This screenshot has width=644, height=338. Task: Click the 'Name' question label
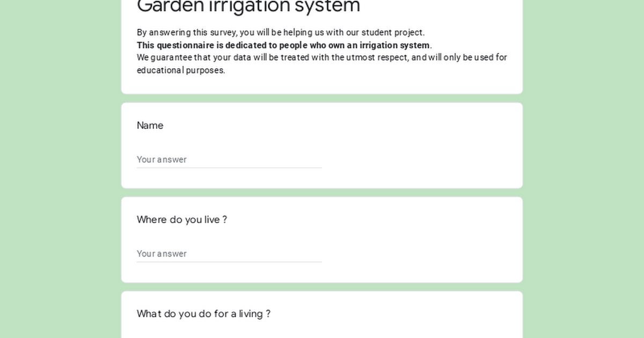pyautogui.click(x=150, y=125)
